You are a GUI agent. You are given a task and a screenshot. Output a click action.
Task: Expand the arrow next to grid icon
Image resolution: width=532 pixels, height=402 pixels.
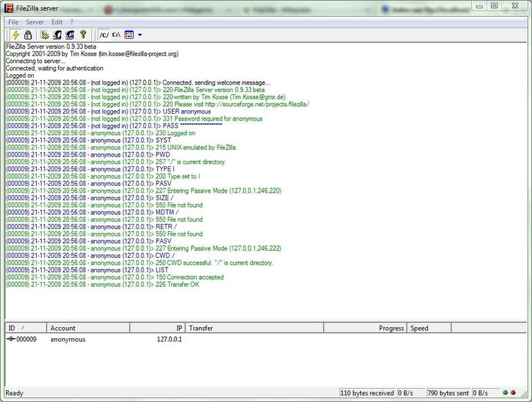(x=140, y=35)
